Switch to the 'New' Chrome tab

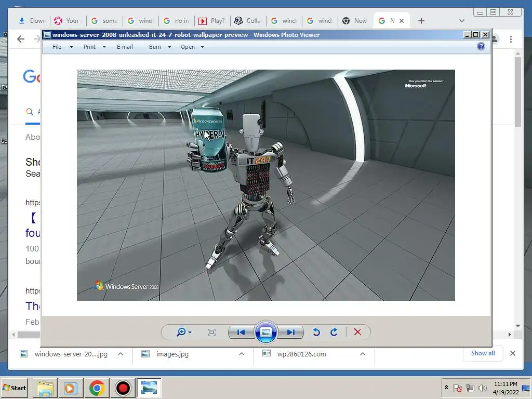point(354,21)
